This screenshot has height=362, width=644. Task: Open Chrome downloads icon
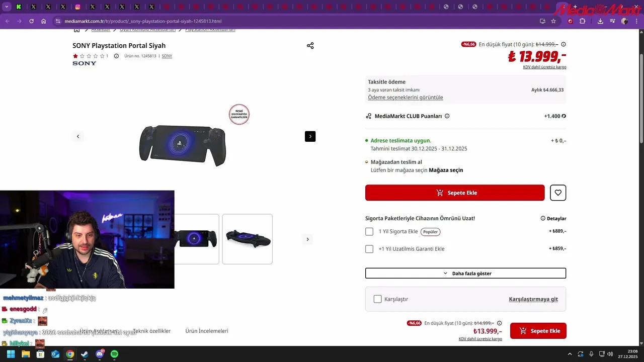pos(600,21)
